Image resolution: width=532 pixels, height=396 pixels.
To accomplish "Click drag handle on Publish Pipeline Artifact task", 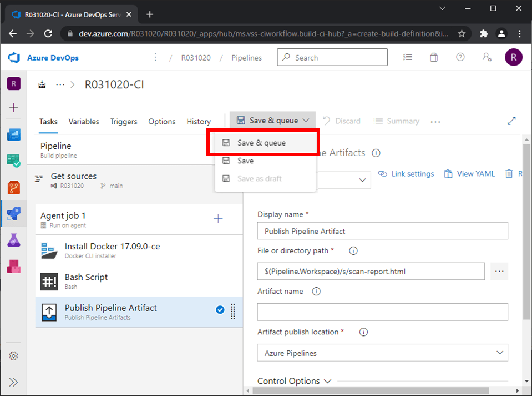I will tap(233, 312).
